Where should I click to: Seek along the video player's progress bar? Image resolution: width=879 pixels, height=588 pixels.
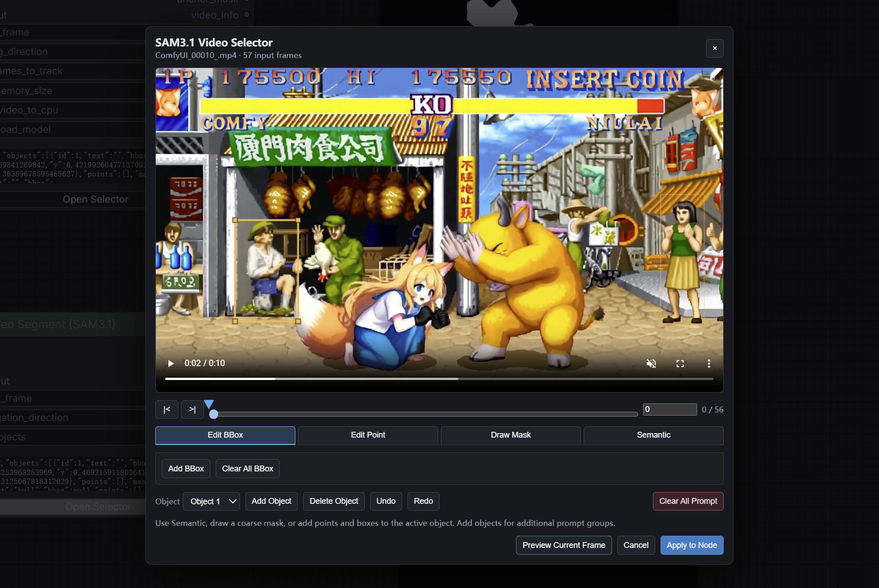pos(439,379)
